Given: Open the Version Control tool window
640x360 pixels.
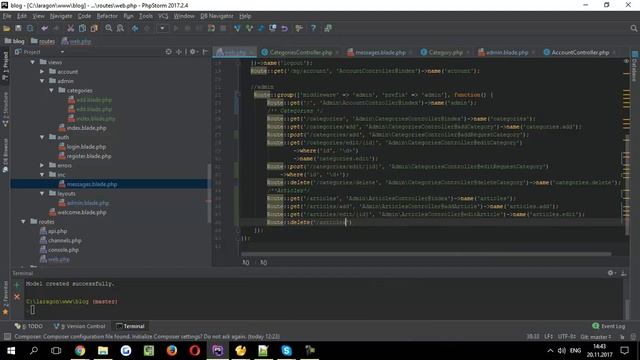Looking at the screenshot, I should 79,326.
